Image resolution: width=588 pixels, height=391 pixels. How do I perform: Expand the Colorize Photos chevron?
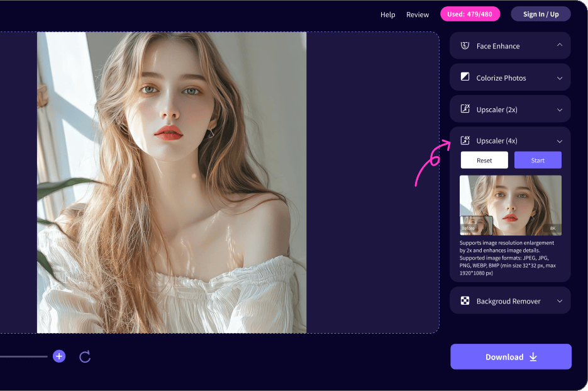pyautogui.click(x=560, y=78)
